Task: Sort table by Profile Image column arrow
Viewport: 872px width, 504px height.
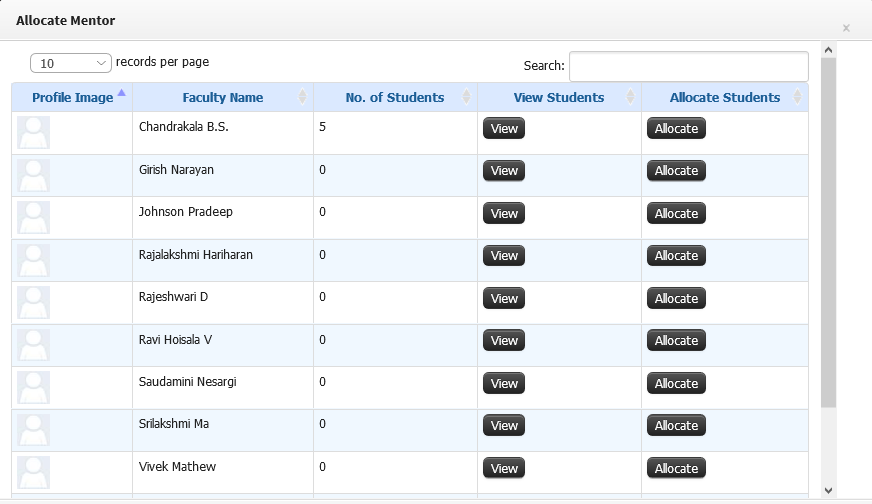Action: (122, 93)
